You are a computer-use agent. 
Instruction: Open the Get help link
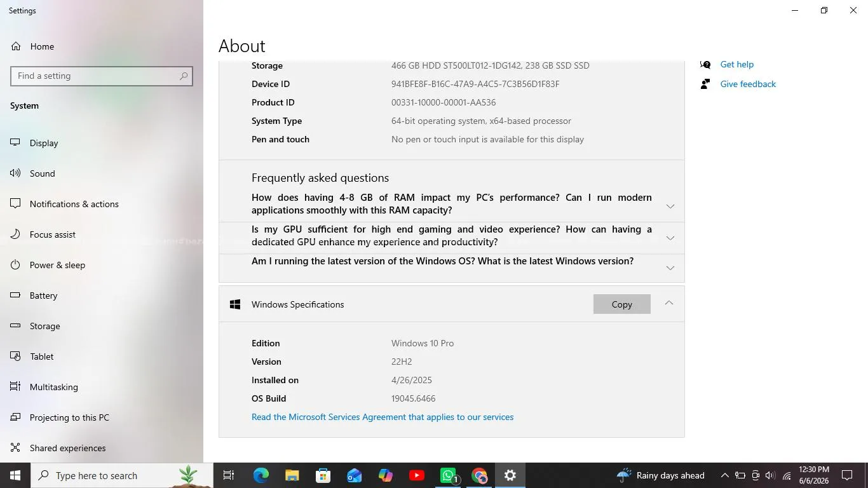(736, 64)
